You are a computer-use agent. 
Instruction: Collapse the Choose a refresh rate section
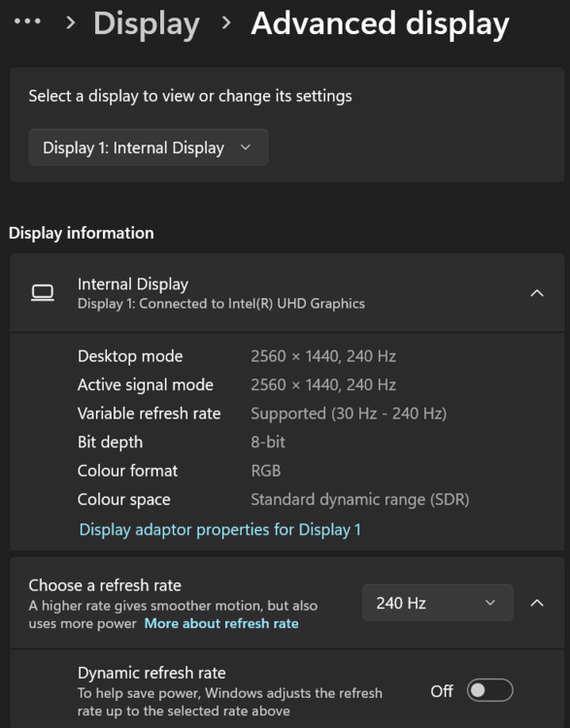coord(537,603)
